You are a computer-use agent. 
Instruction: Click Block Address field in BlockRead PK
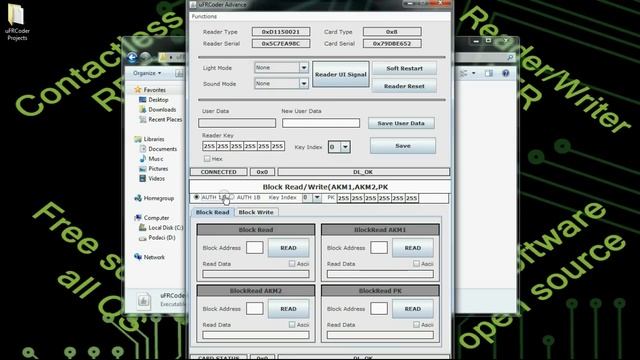pyautogui.click(x=379, y=309)
